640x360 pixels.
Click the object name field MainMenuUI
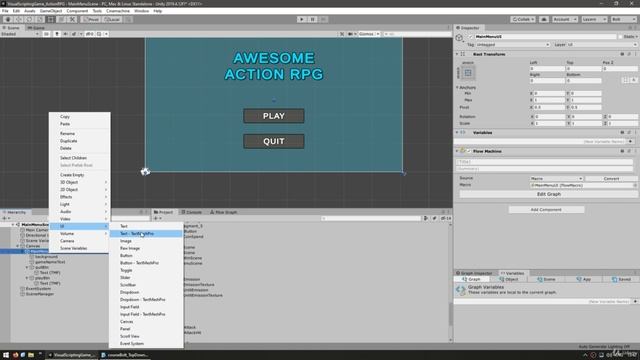(x=545, y=36)
